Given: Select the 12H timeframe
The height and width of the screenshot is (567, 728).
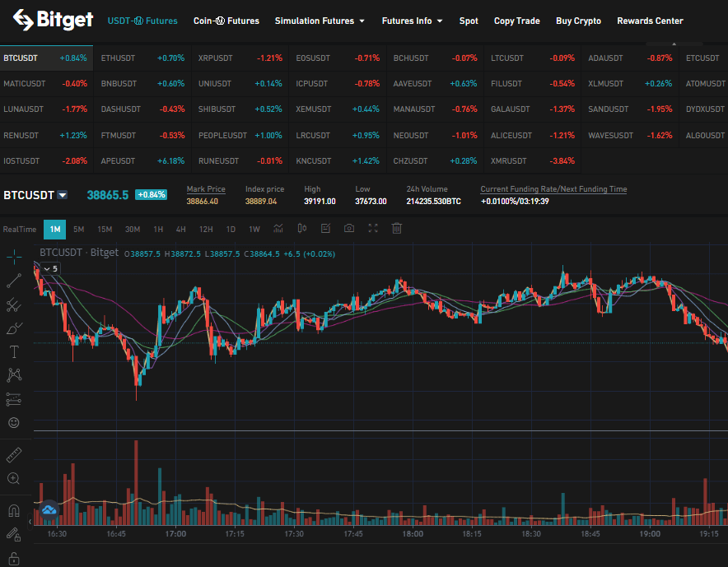Looking at the screenshot, I should click(x=206, y=230).
